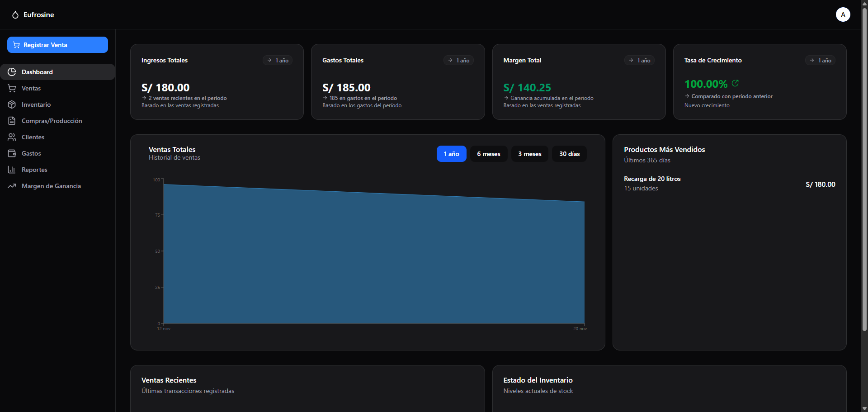Click the '1 año' badge on Tasa de Crecimiento
Screen dimensions: 868x412
coord(820,60)
